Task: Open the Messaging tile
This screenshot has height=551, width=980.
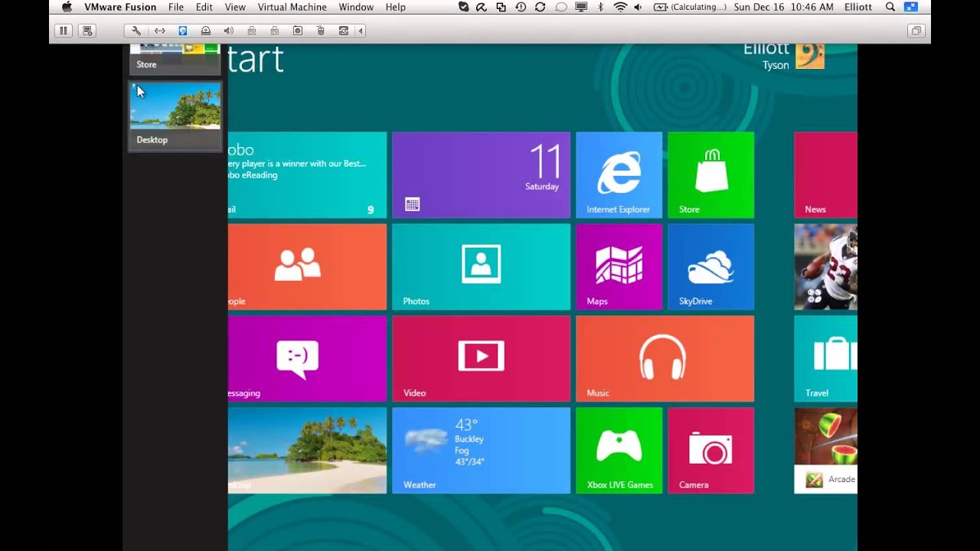Action: (x=307, y=359)
